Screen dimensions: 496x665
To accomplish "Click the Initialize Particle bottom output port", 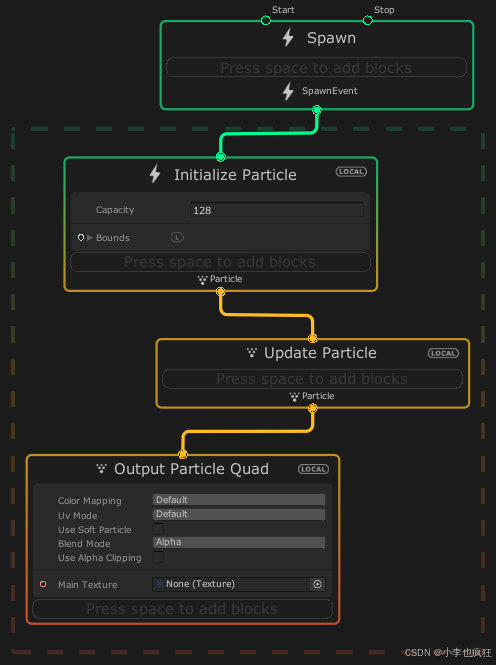I will tap(220, 292).
